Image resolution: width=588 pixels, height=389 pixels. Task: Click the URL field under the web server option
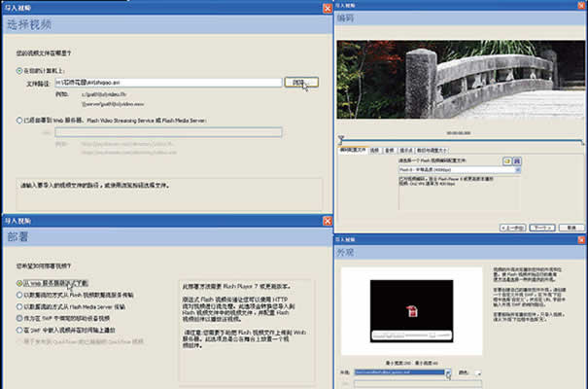pyautogui.click(x=168, y=132)
